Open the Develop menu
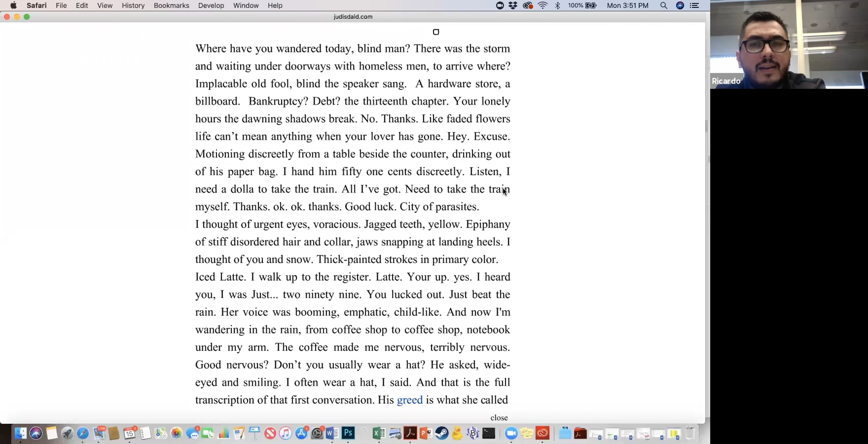This screenshot has width=868, height=444. coord(211,5)
